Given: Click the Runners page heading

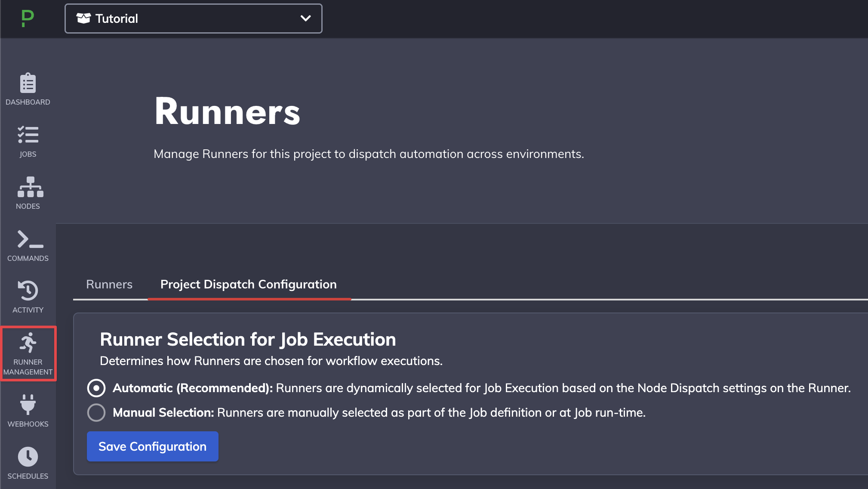Looking at the screenshot, I should [227, 111].
